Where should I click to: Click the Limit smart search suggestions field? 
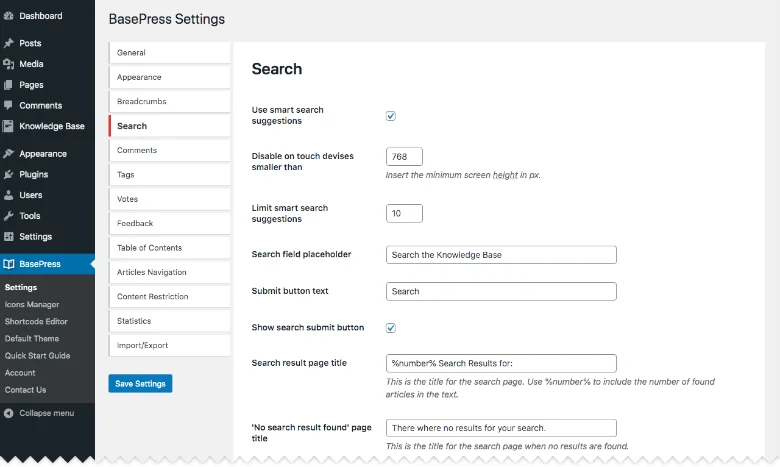[x=404, y=213]
